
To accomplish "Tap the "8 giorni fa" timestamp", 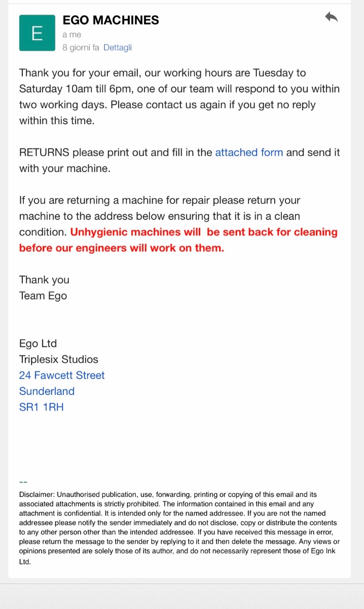I will [81, 47].
